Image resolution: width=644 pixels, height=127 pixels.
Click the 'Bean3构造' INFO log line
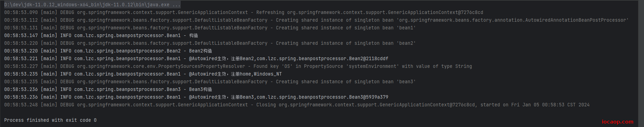pyautogui.click(x=108, y=89)
